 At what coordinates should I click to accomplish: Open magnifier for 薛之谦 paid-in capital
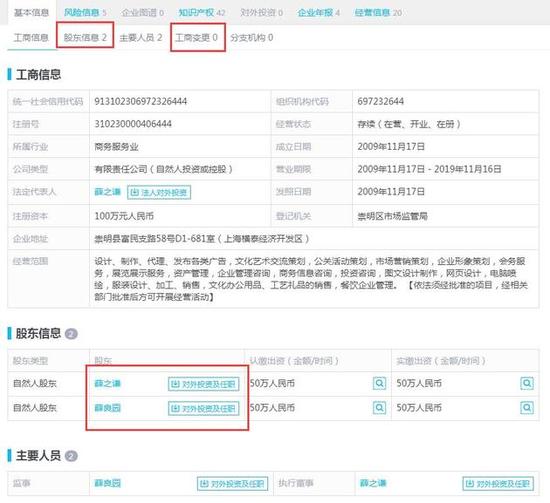[x=527, y=383]
